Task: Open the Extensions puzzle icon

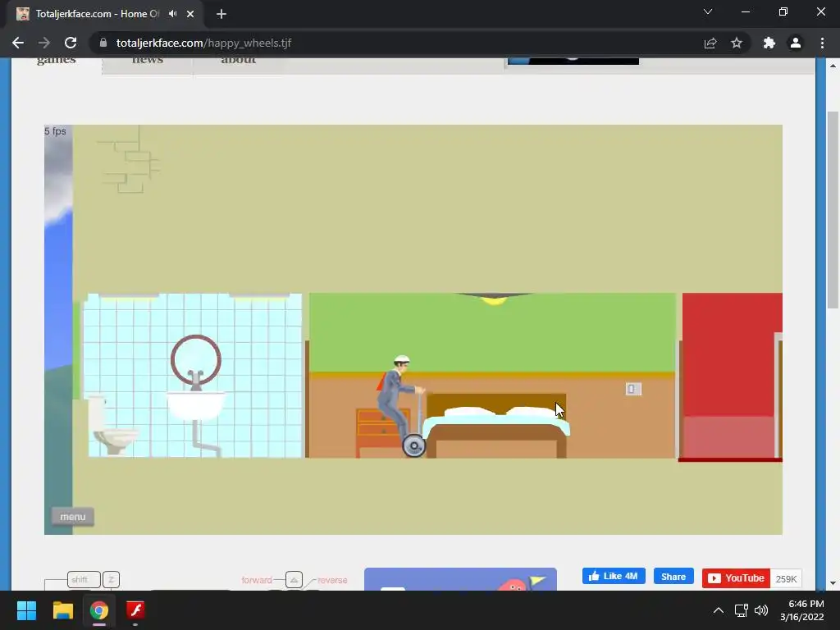Action: click(x=769, y=43)
